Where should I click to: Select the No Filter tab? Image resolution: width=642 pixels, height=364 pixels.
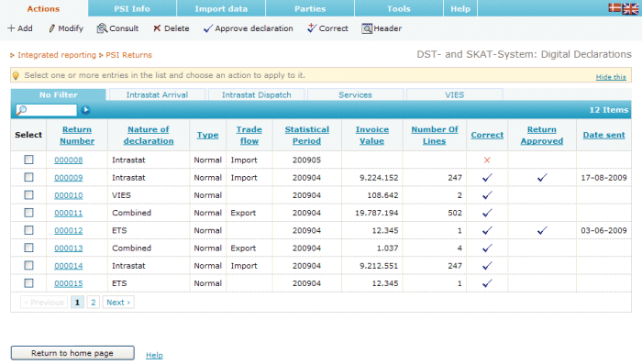coord(59,94)
